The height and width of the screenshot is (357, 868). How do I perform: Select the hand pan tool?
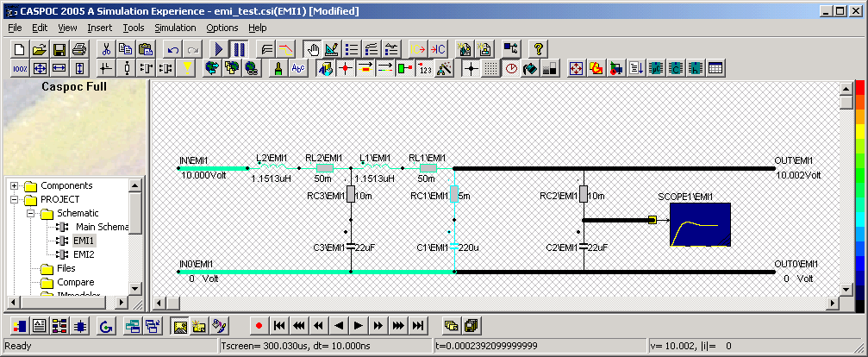pyautogui.click(x=314, y=49)
